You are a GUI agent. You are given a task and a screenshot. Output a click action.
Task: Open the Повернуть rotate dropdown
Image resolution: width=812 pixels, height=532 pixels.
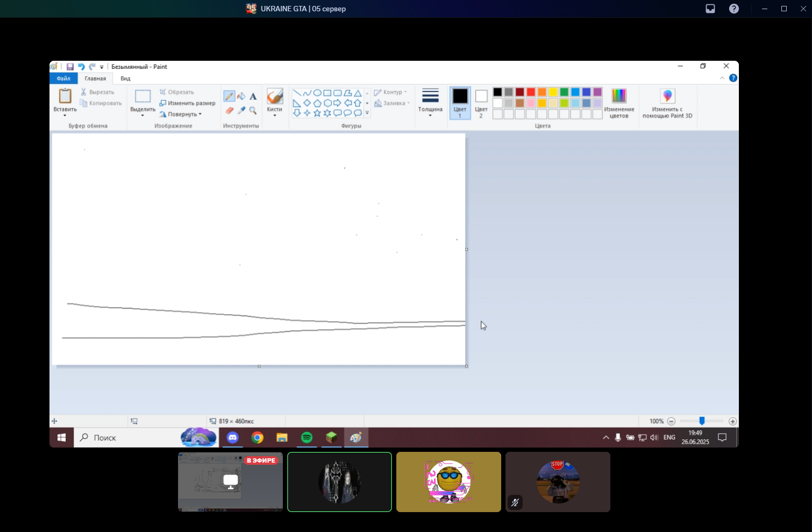181,114
